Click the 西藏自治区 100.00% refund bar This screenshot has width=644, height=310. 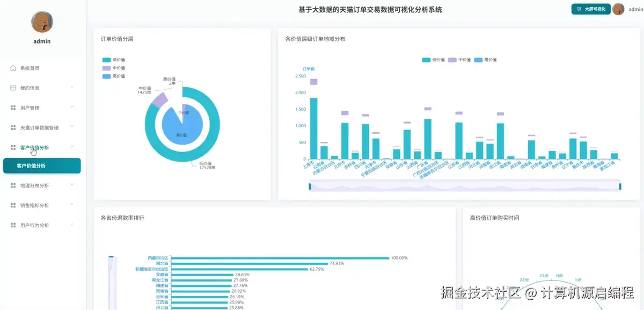tap(280, 258)
